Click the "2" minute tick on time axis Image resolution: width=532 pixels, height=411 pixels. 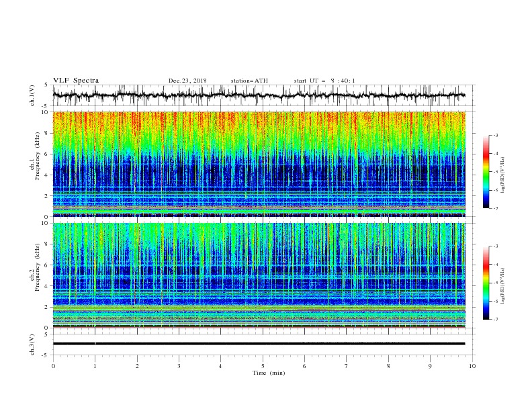coord(137,366)
